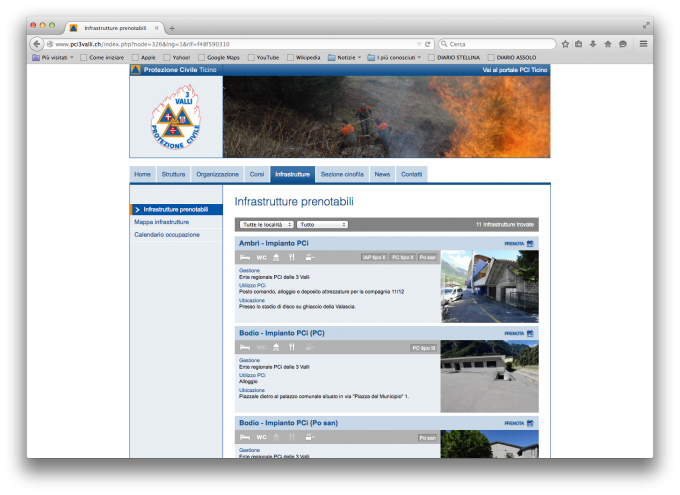The width and height of the screenshot is (680, 495).
Task: Go to the browser home icon
Action: [x=608, y=44]
